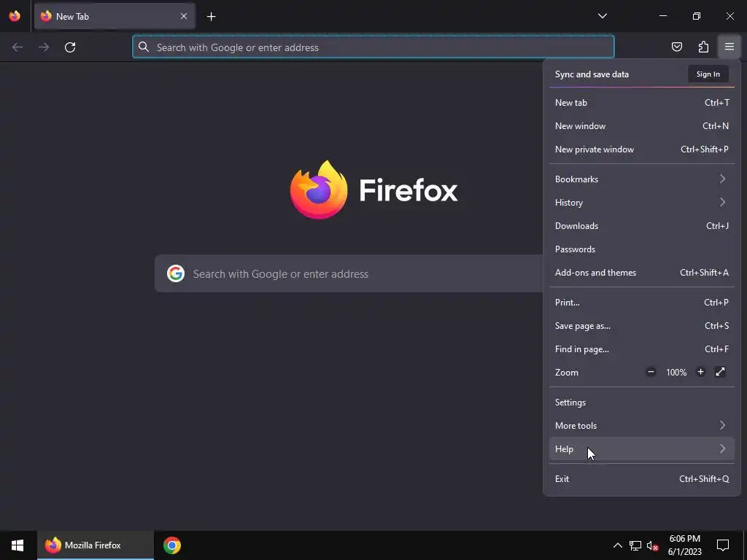This screenshot has width=747, height=560.
Task: Expand the Help submenu
Action: point(642,449)
